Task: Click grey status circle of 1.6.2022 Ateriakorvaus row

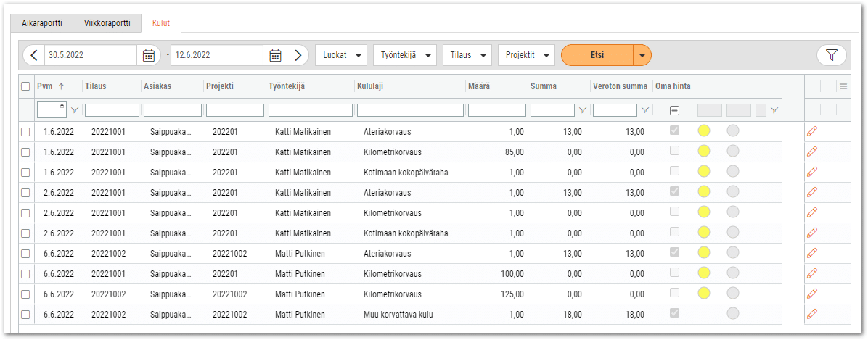Action: (x=733, y=131)
